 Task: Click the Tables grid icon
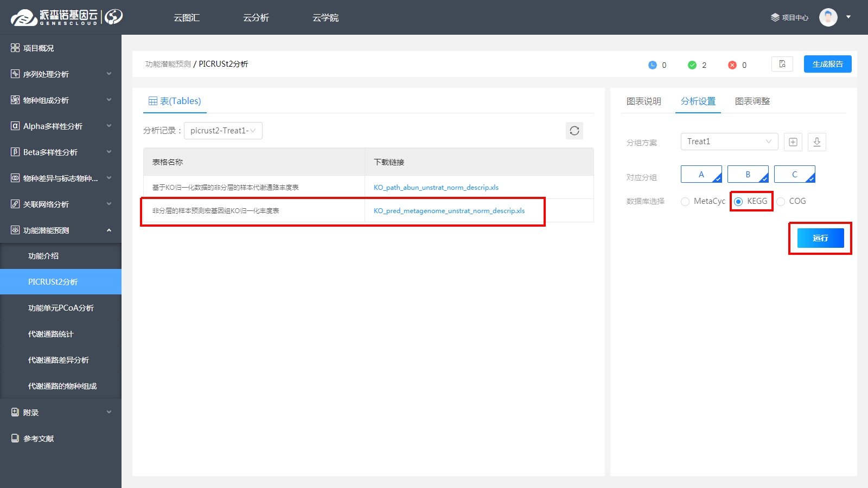click(x=153, y=101)
